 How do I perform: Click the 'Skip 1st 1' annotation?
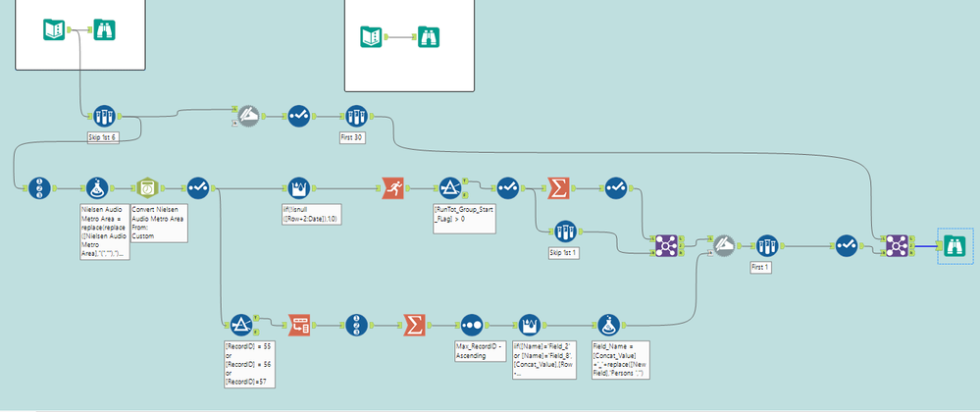562,252
